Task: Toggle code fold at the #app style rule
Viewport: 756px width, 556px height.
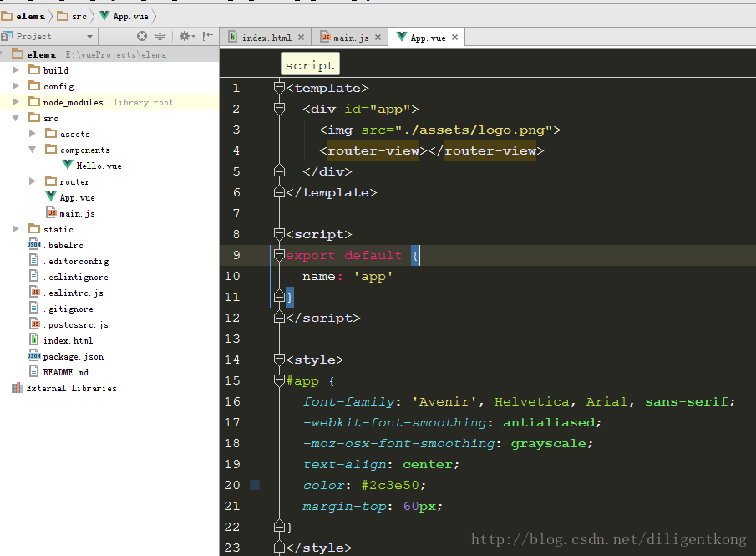Action: 279,380
